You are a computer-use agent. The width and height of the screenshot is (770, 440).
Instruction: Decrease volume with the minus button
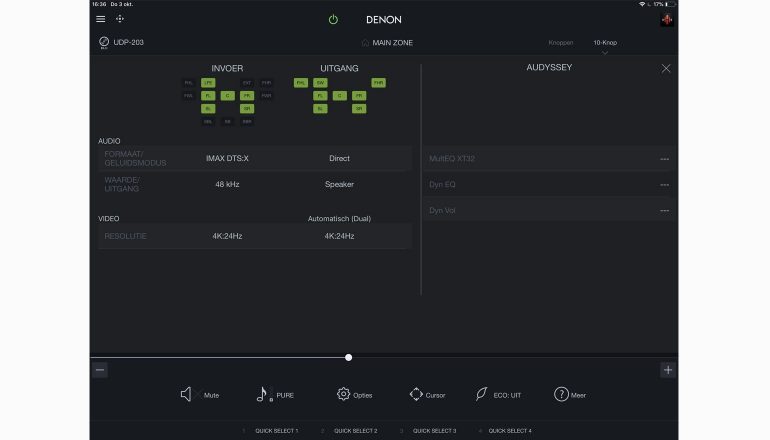click(100, 370)
